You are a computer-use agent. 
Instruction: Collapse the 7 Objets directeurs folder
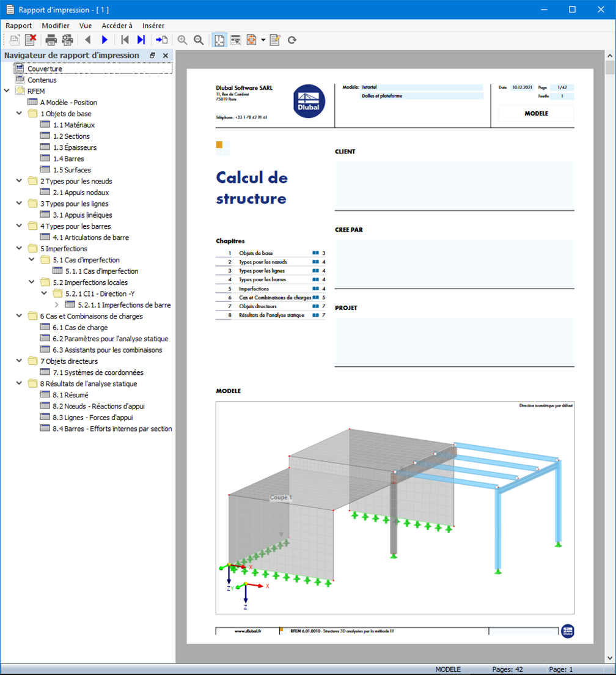click(20, 361)
